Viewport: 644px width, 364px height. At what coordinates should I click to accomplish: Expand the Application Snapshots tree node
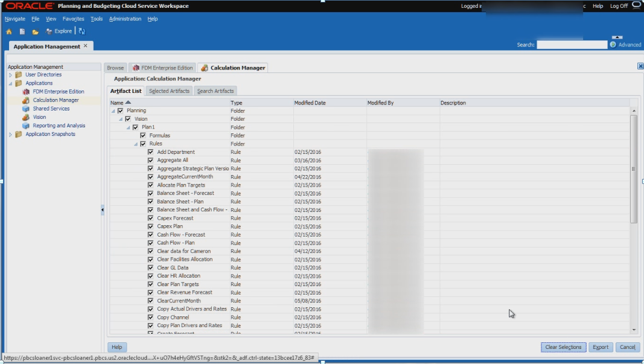coord(10,135)
